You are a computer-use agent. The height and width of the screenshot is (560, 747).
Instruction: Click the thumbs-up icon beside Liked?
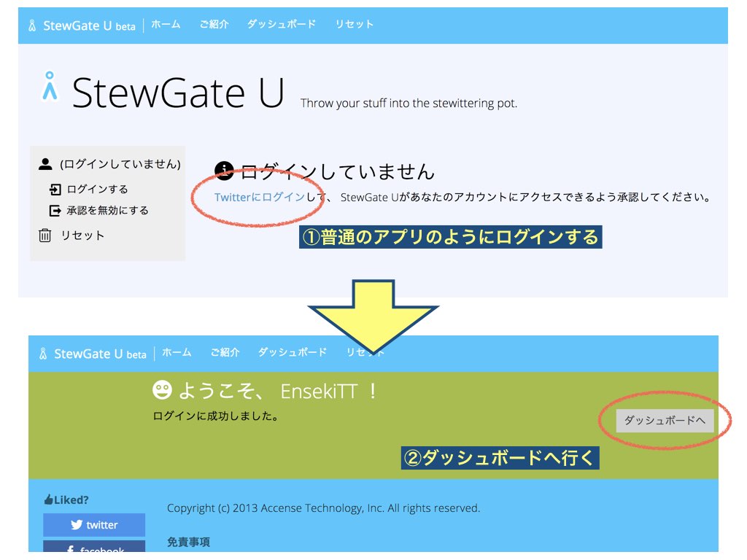point(48,499)
